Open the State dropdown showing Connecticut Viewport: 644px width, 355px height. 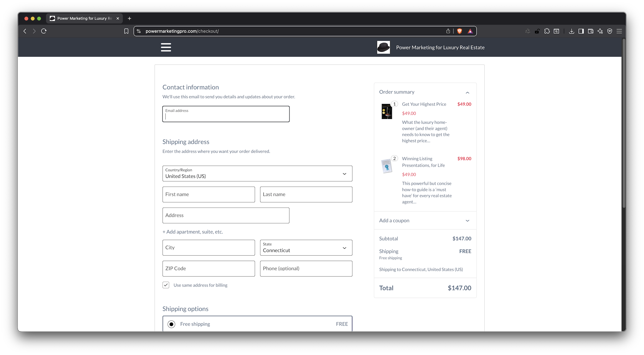coord(306,248)
